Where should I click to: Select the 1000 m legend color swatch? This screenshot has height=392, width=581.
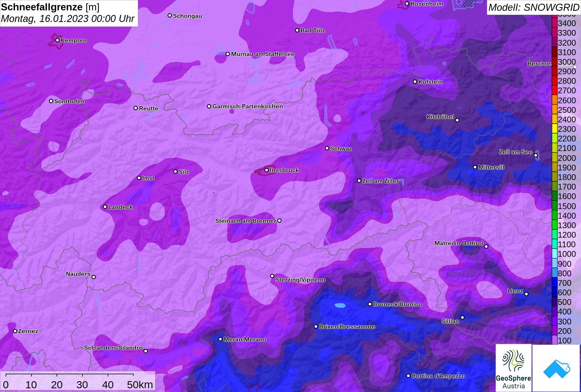pos(554,254)
